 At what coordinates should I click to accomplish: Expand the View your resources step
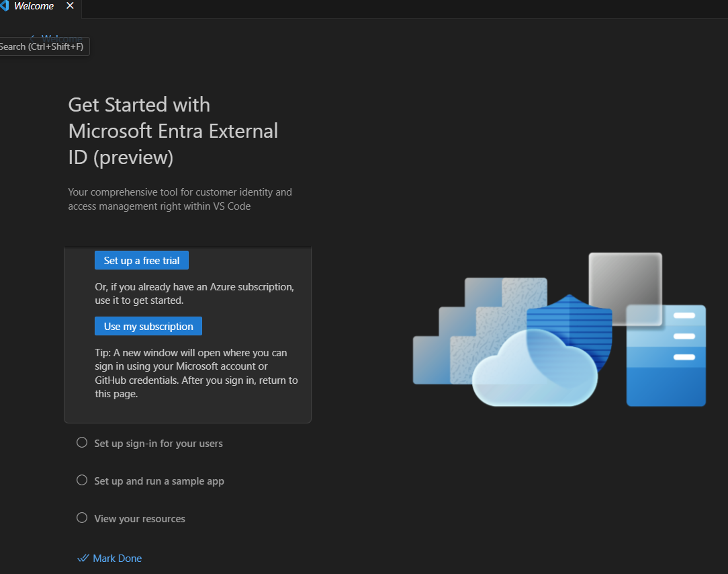click(x=140, y=518)
